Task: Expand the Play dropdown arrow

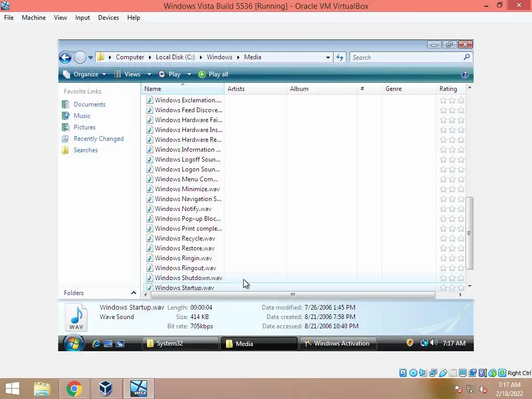Action: click(x=189, y=74)
